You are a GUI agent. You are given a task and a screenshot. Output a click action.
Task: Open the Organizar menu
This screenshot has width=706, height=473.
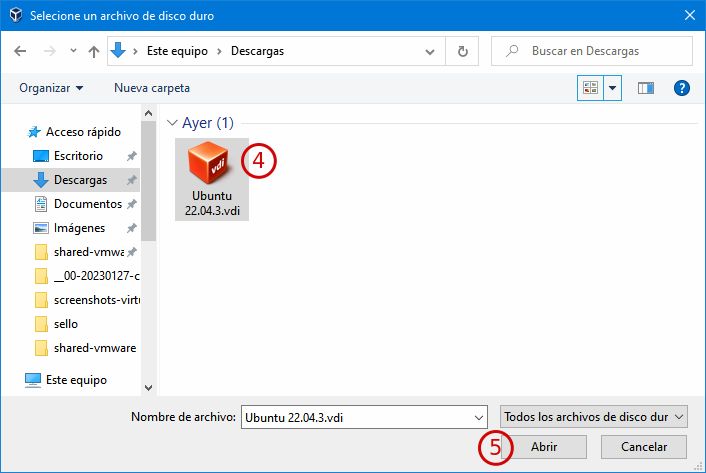51,88
